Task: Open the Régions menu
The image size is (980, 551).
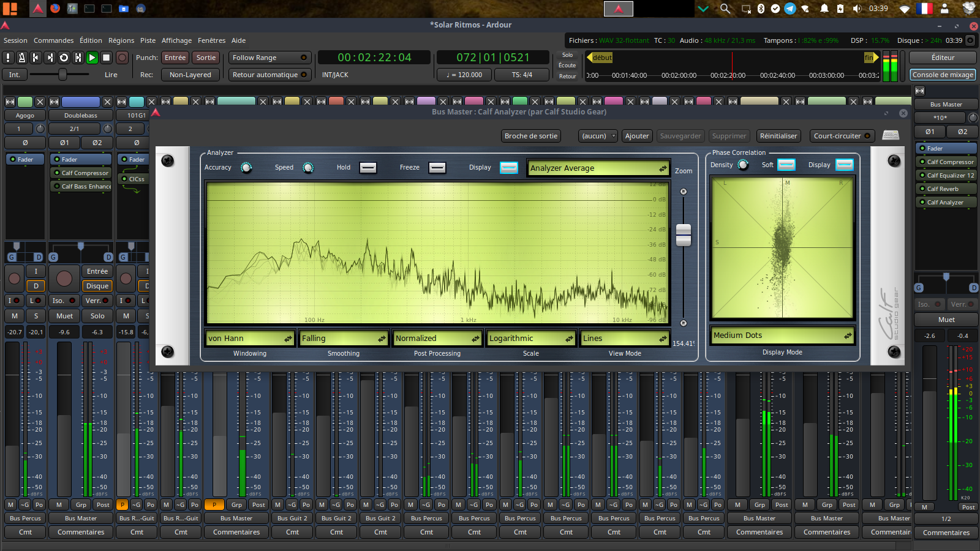Action: coord(121,40)
